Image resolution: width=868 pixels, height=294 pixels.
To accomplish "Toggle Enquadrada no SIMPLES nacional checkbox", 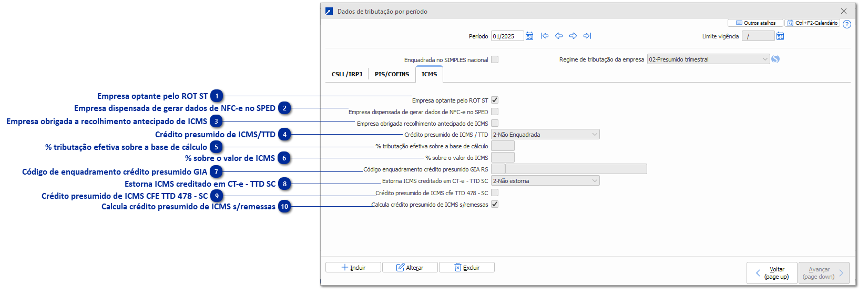I will tap(495, 59).
